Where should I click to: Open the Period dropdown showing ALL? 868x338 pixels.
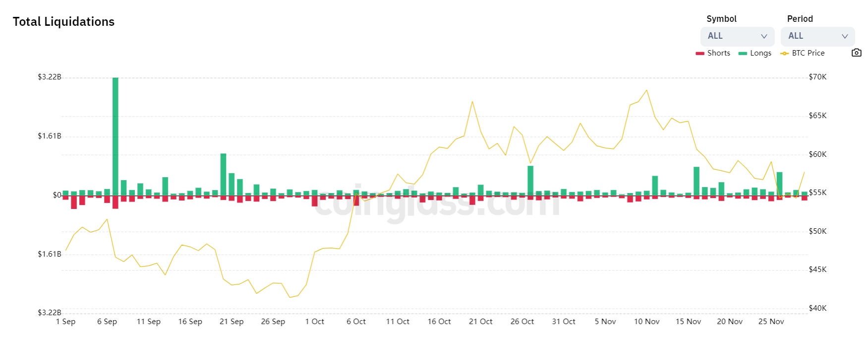click(x=817, y=36)
